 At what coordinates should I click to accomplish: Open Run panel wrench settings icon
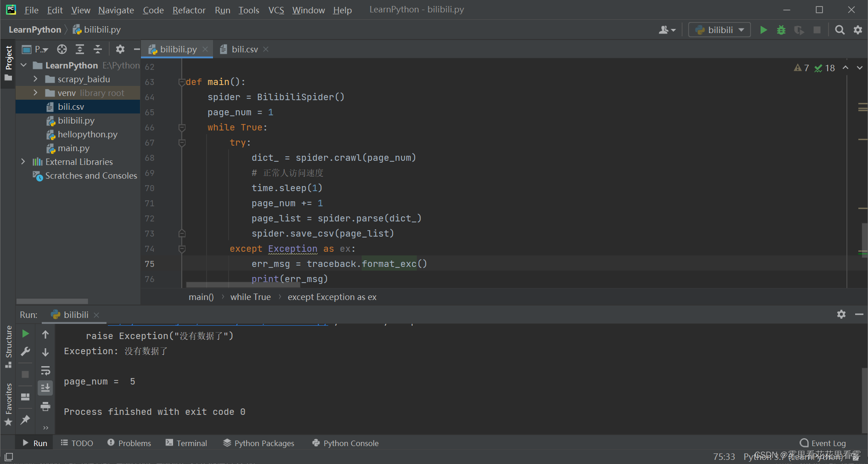tap(26, 352)
